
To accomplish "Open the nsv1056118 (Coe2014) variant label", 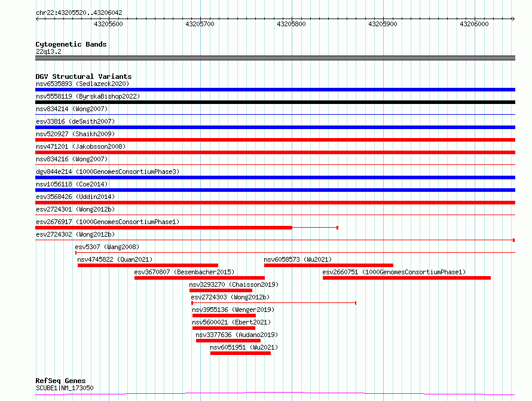I will [x=72, y=184].
